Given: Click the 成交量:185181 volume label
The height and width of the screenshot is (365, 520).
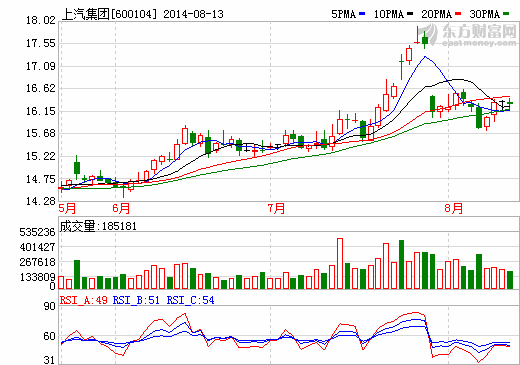Looking at the screenshot, I should click(98, 226).
